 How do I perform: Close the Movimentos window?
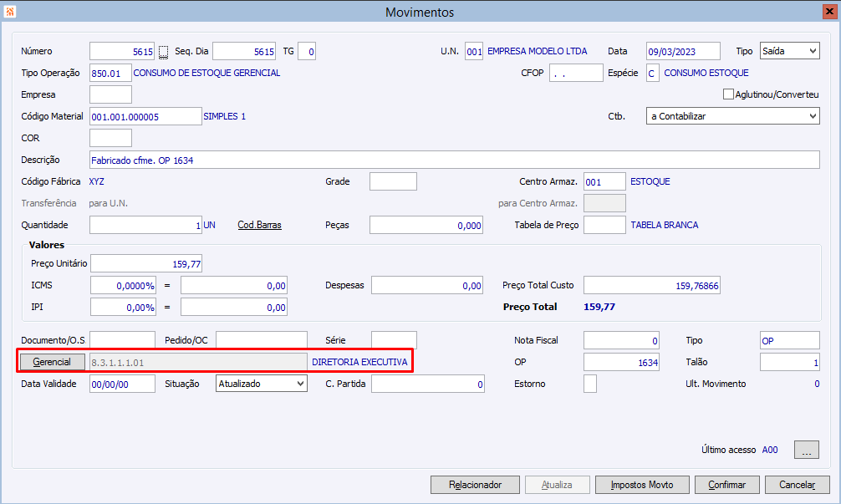tap(829, 11)
